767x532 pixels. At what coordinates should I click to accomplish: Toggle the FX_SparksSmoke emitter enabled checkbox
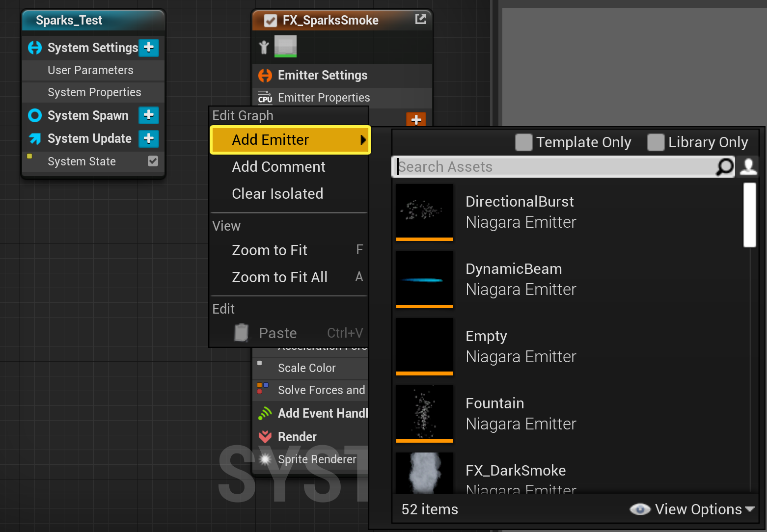pyautogui.click(x=271, y=21)
